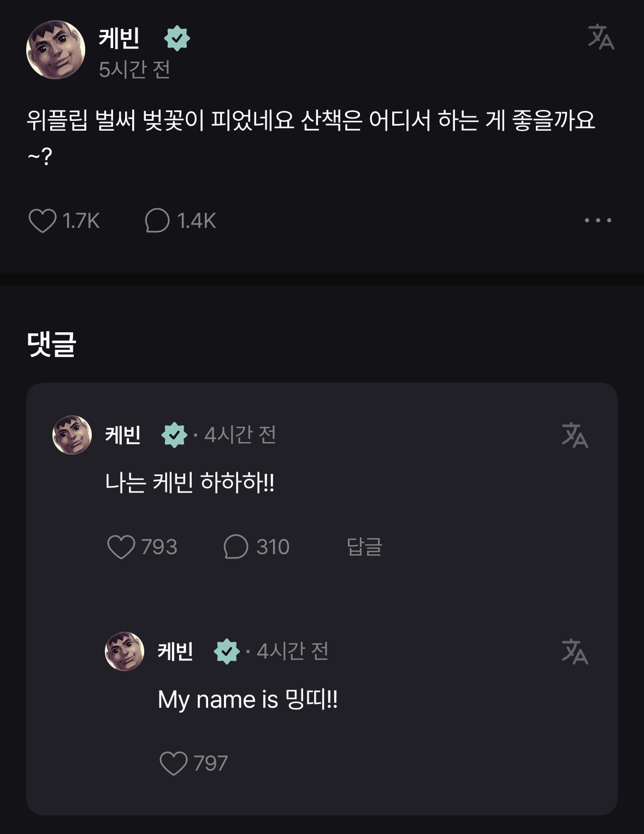Translate the 'My name is 밍띠!!' reply
The height and width of the screenshot is (834, 644).
pos(575,651)
